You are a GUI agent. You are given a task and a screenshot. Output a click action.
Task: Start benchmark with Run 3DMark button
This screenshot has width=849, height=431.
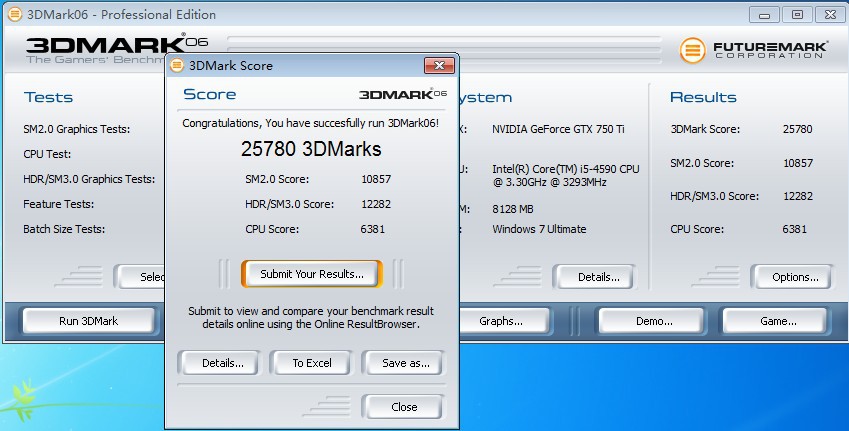[x=88, y=321]
